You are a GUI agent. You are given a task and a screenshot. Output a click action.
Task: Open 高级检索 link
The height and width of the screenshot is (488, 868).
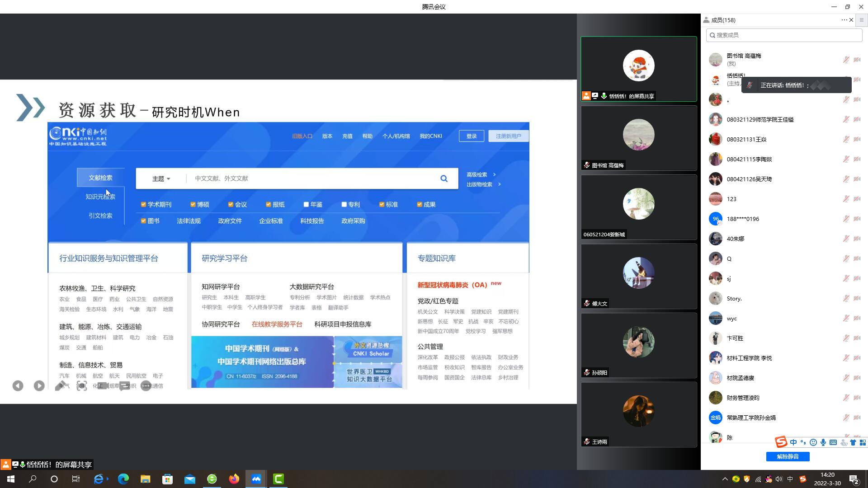click(x=477, y=174)
